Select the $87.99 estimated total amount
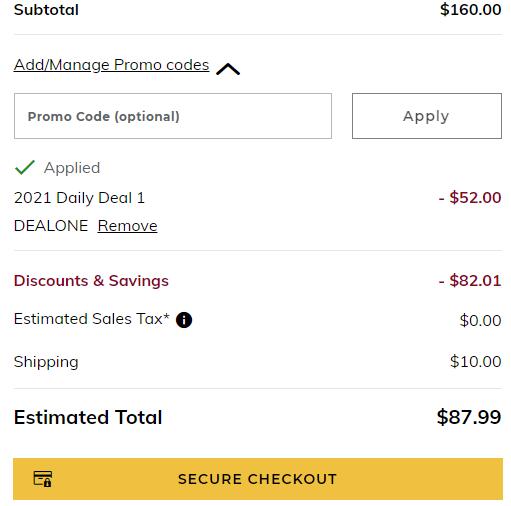The height and width of the screenshot is (506, 511). [469, 417]
